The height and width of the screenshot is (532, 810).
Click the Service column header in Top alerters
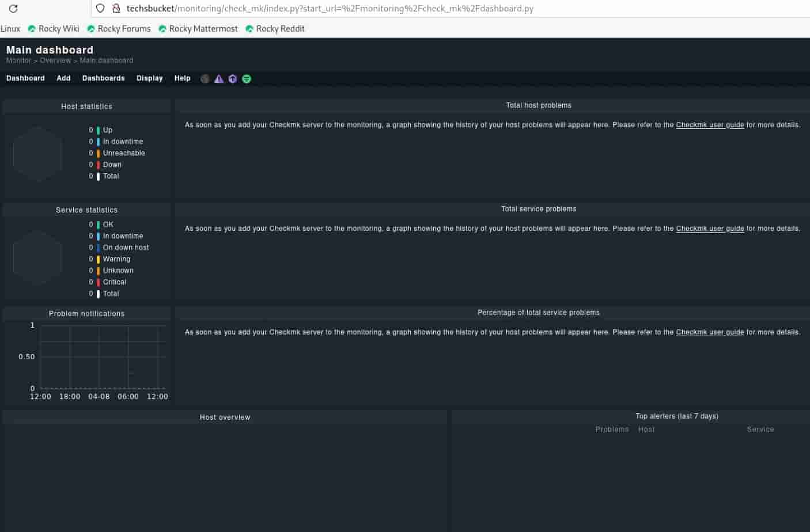760,430
